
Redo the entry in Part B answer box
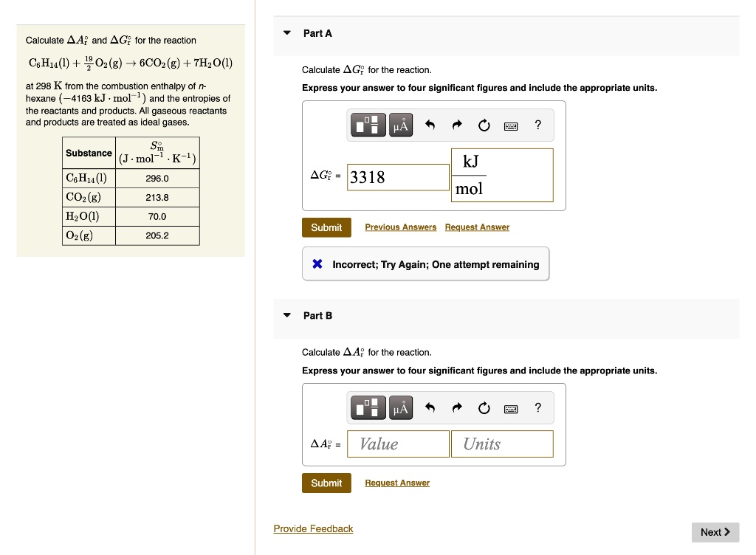click(x=456, y=407)
